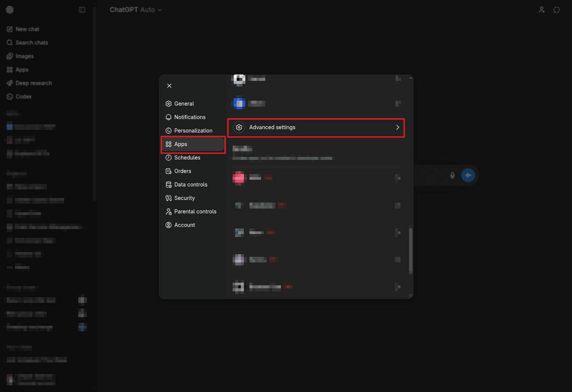Open Data controls settings
This screenshot has width=572, height=392.
click(191, 184)
